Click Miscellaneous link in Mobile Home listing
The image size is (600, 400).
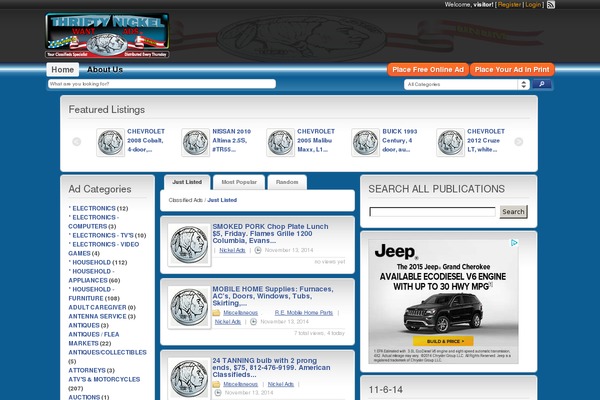[240, 313]
